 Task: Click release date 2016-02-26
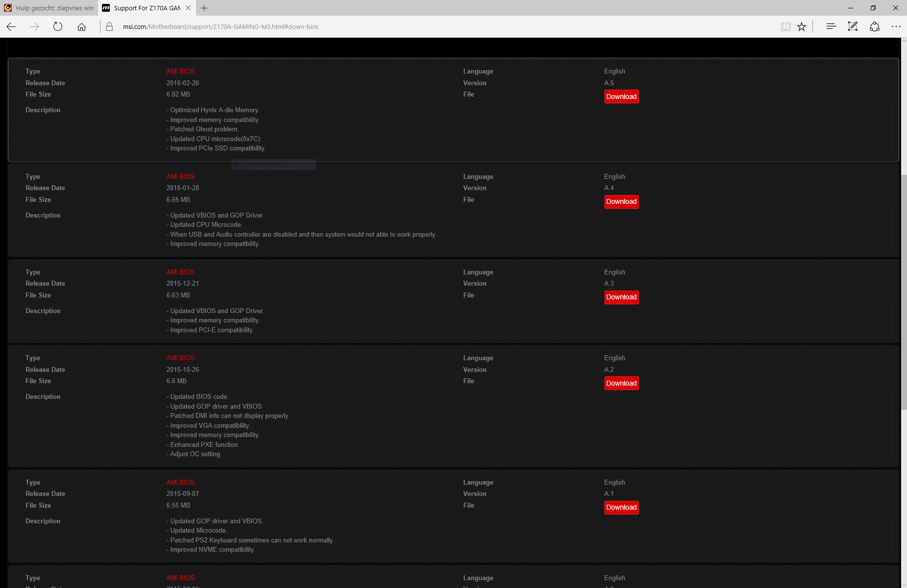click(183, 83)
